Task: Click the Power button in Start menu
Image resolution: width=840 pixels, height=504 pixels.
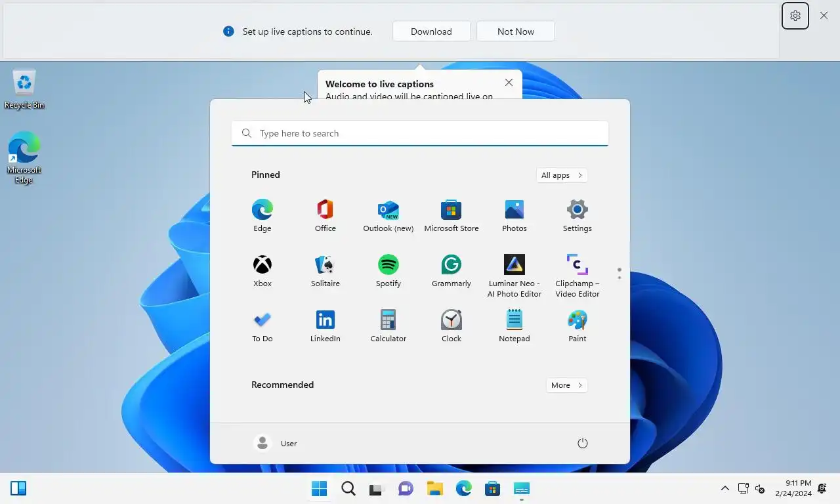Action: pyautogui.click(x=582, y=443)
